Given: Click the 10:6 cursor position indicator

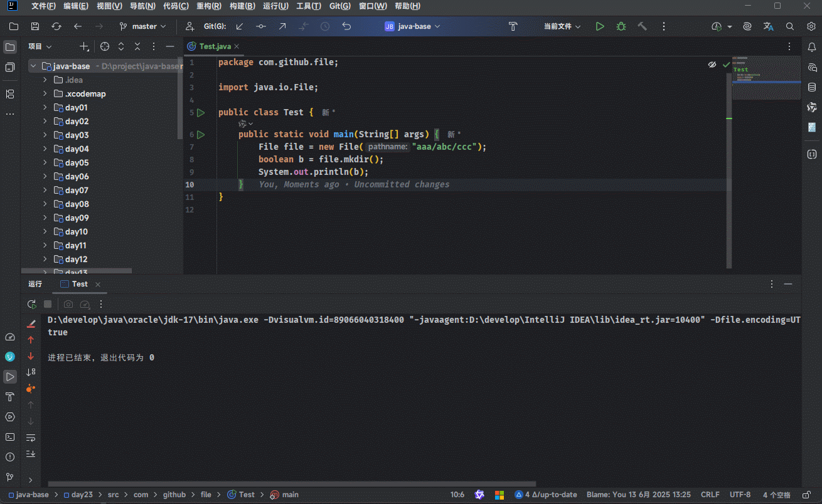Looking at the screenshot, I should (457, 495).
